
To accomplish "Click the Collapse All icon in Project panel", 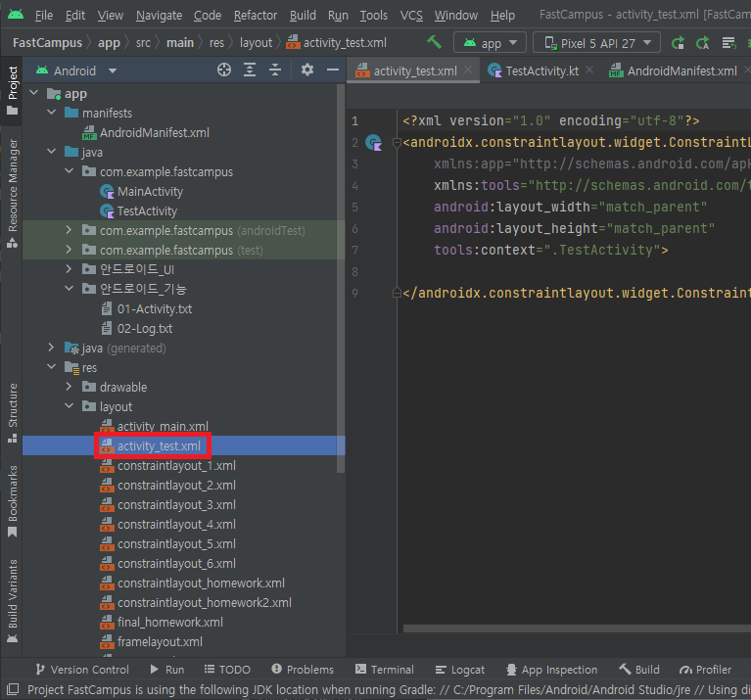I will [275, 70].
